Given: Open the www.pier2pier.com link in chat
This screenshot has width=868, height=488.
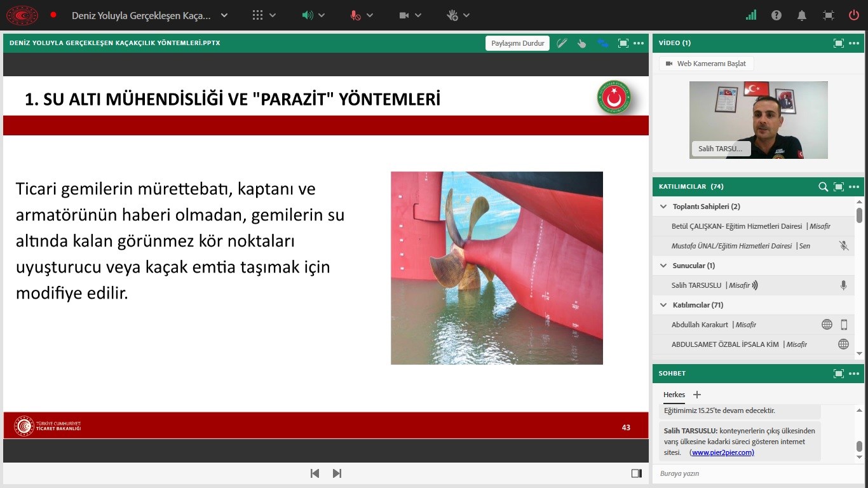Looking at the screenshot, I should pos(722,452).
